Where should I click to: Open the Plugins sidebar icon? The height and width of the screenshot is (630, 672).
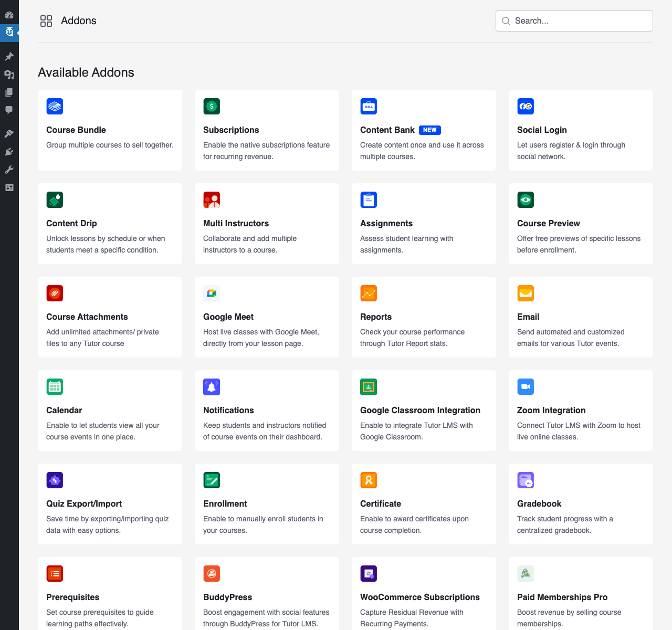[9, 152]
